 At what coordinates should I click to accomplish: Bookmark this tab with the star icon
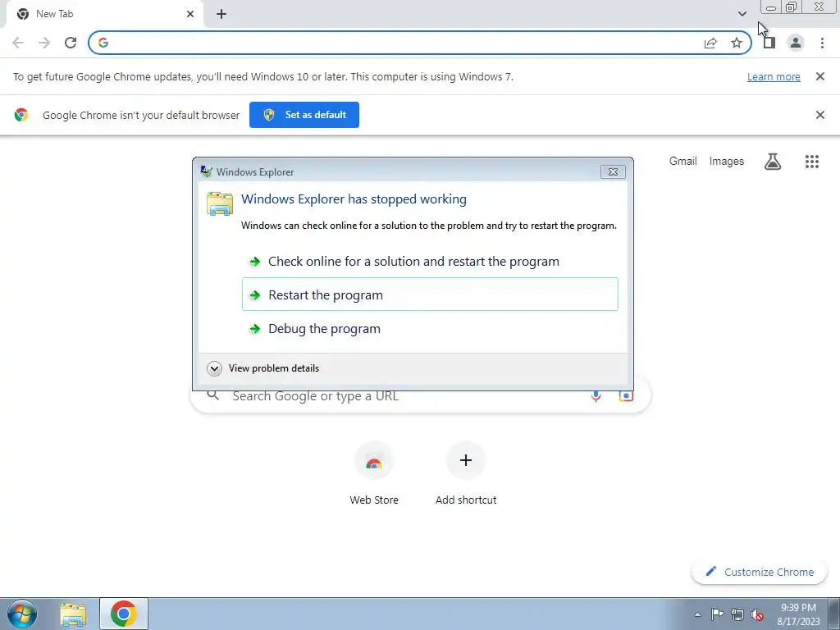pyautogui.click(x=737, y=43)
